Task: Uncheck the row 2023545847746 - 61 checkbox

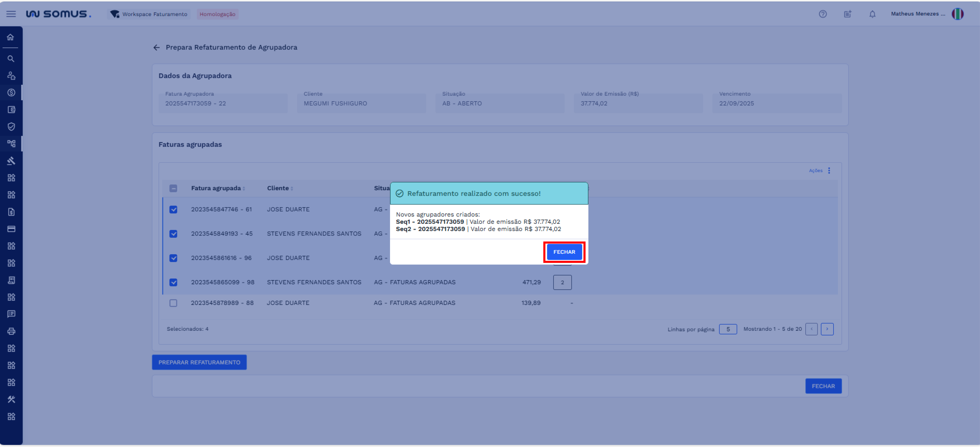Action: point(173,210)
